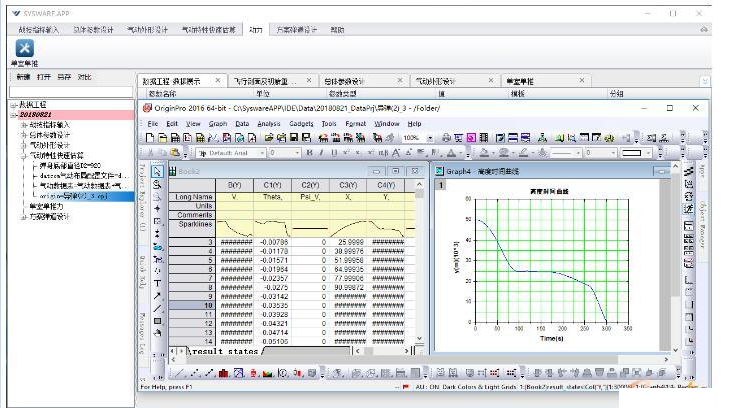This screenshot has height=408, width=729.
Task: Open the rectangle border style dropdown
Action: [x=648, y=153]
